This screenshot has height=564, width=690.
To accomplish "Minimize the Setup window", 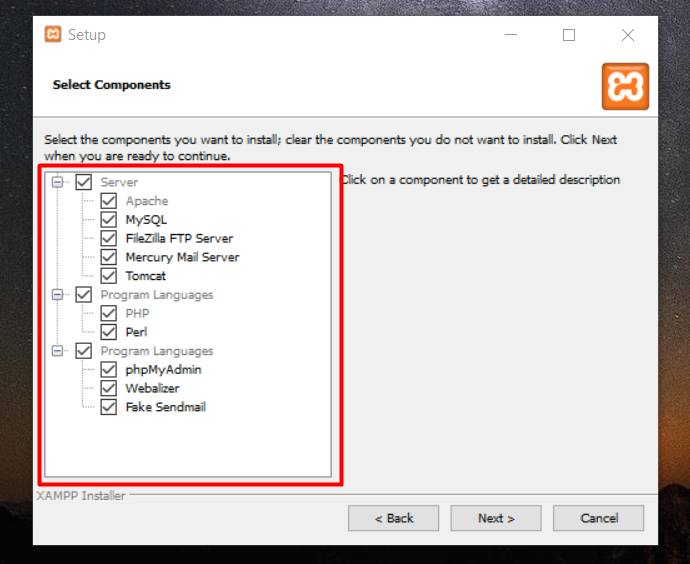I will coord(511,35).
